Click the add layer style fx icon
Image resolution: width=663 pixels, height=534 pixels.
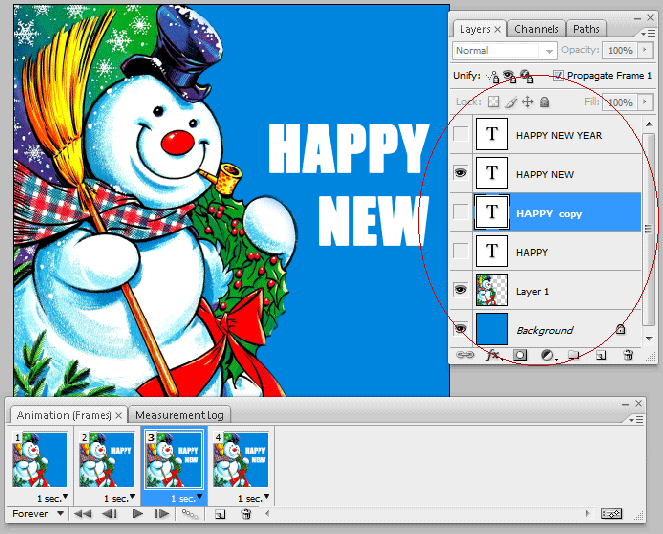pos(493,354)
